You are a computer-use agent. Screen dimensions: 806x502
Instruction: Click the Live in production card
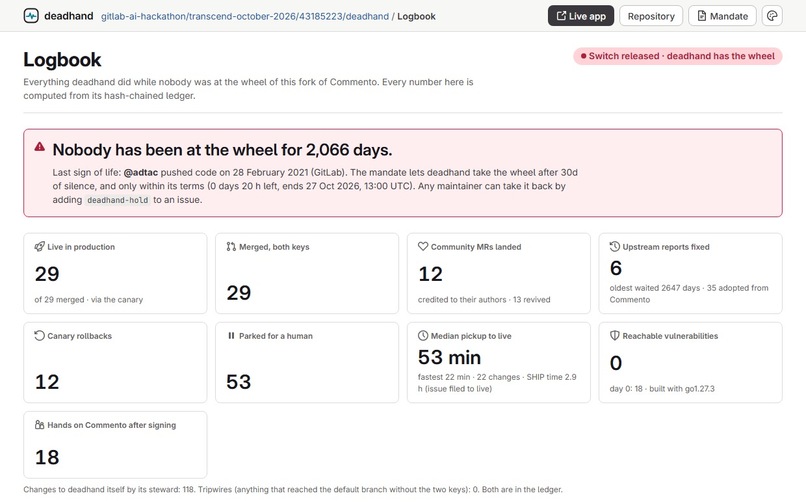pyautogui.click(x=115, y=273)
